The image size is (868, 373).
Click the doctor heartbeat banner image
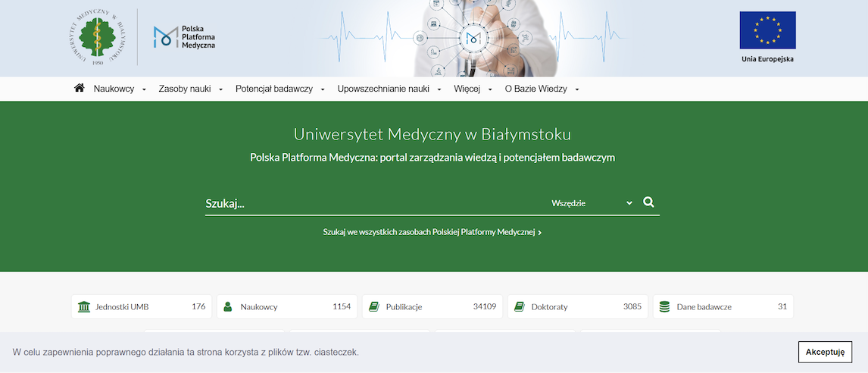tap(475, 38)
